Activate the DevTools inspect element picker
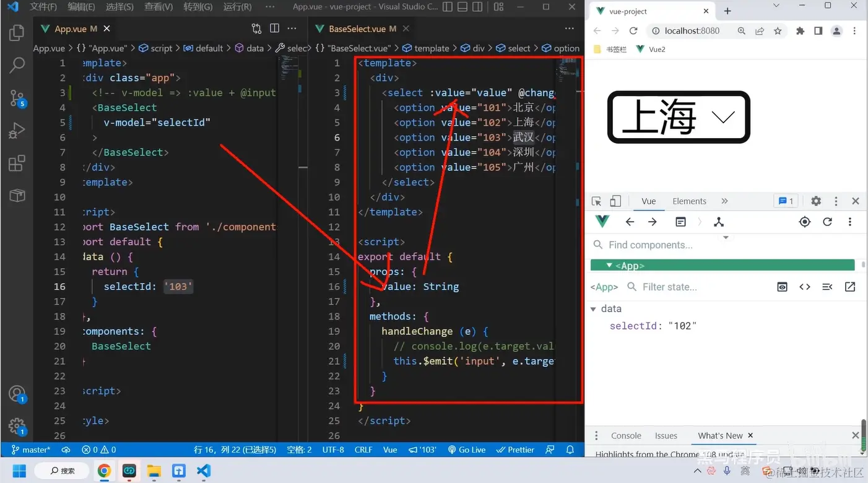This screenshot has height=483, width=868. [597, 201]
